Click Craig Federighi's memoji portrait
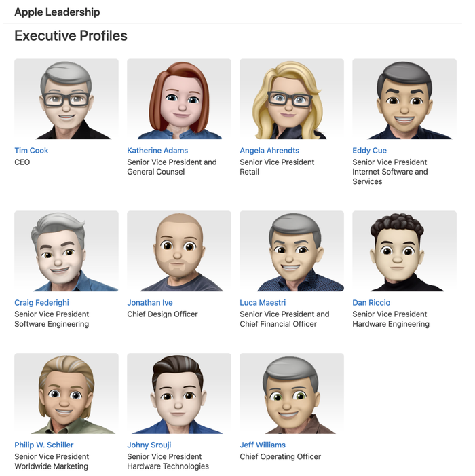Viewport: 475px width, 476px height. (x=66, y=251)
